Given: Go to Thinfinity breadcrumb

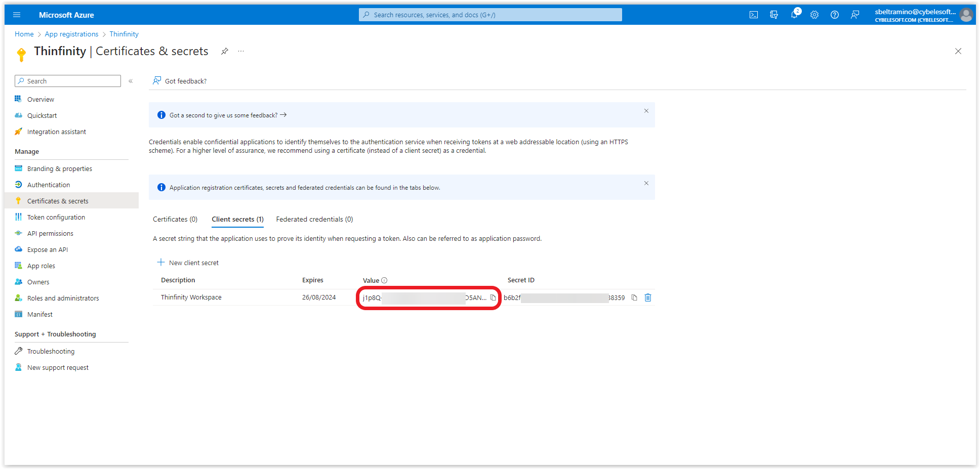Looking at the screenshot, I should (x=124, y=34).
